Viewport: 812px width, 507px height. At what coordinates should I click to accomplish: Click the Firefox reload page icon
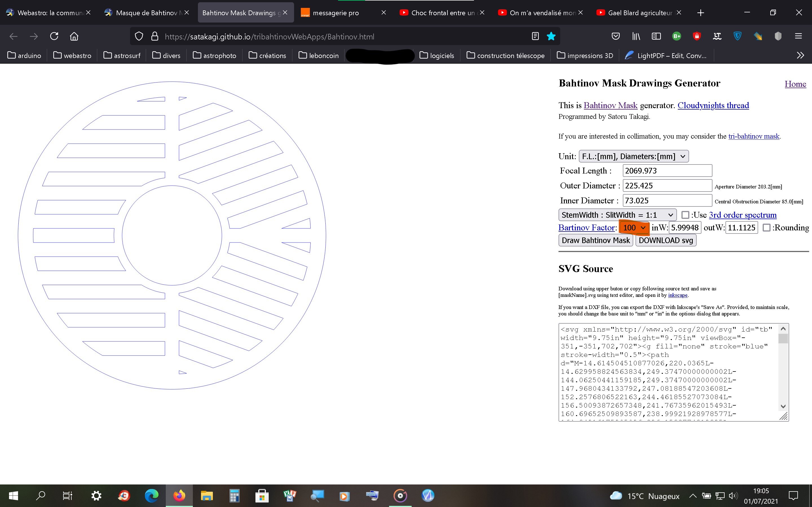(x=54, y=36)
